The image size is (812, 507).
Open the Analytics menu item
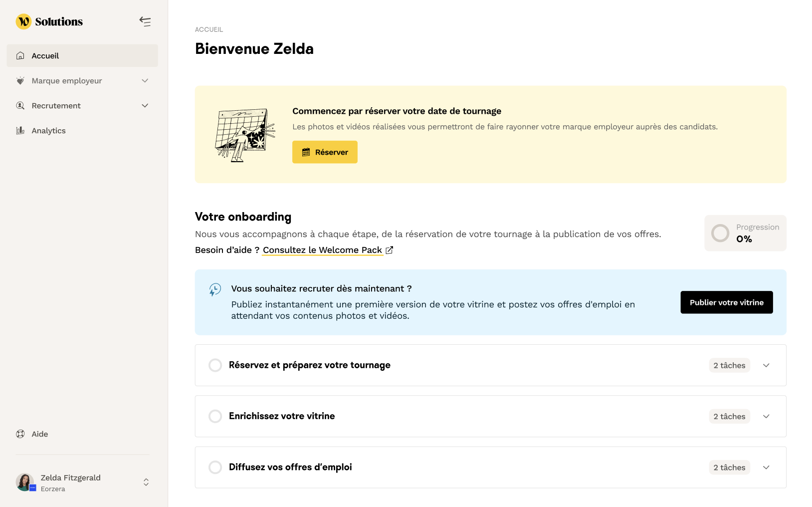48,130
